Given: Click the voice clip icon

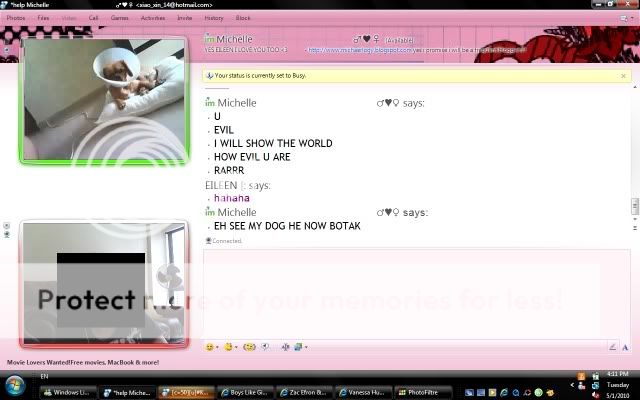Looking at the screenshot, I should (x=265, y=346).
